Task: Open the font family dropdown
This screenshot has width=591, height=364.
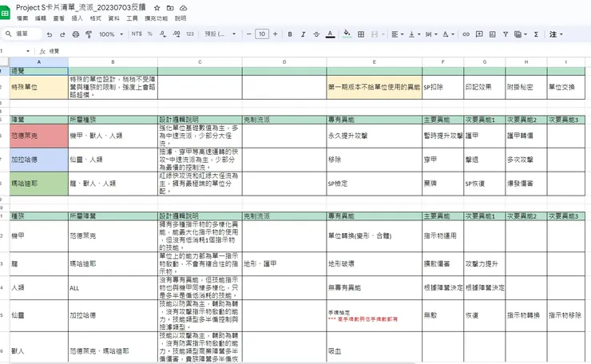Action: pos(220,34)
